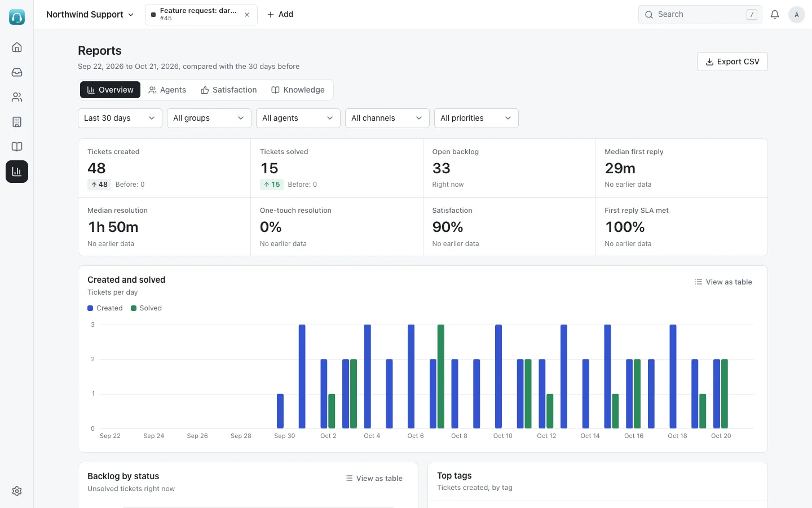
Task: View Created and solved chart as table
Action: [x=723, y=282]
